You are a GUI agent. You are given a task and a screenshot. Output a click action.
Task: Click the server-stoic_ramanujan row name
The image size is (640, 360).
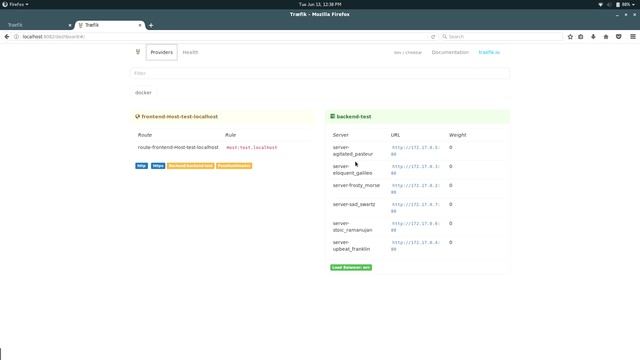coord(352,227)
